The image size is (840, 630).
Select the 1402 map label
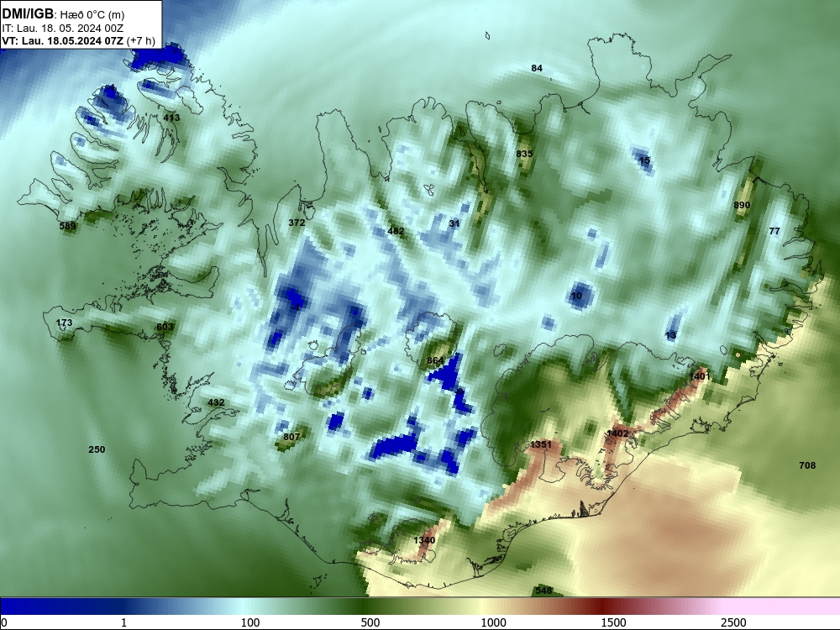click(x=617, y=434)
